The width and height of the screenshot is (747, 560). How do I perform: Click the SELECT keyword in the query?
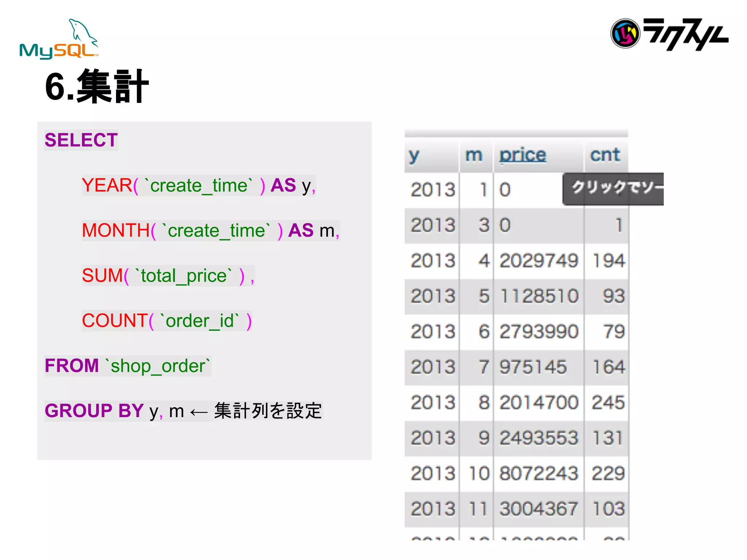click(81, 140)
